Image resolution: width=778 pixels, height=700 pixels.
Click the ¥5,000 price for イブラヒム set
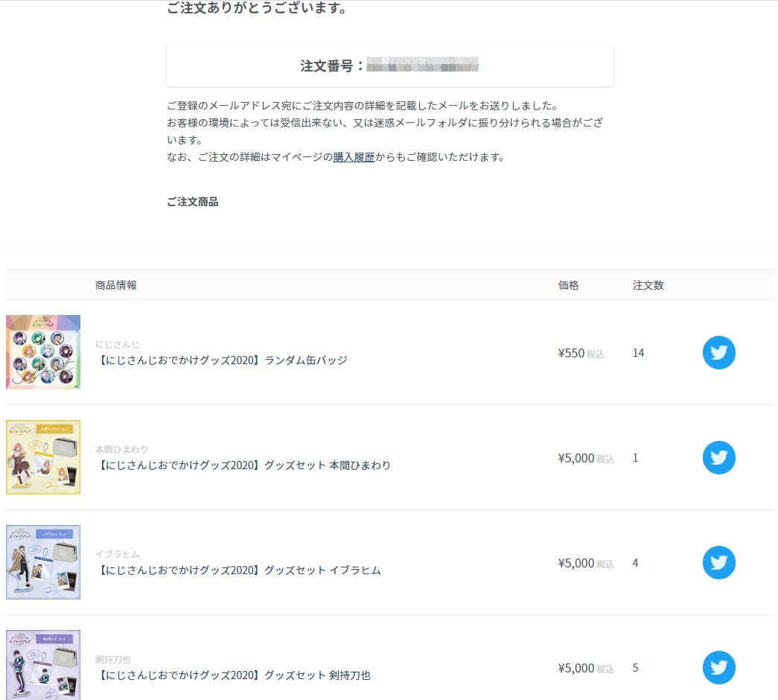[576, 563]
